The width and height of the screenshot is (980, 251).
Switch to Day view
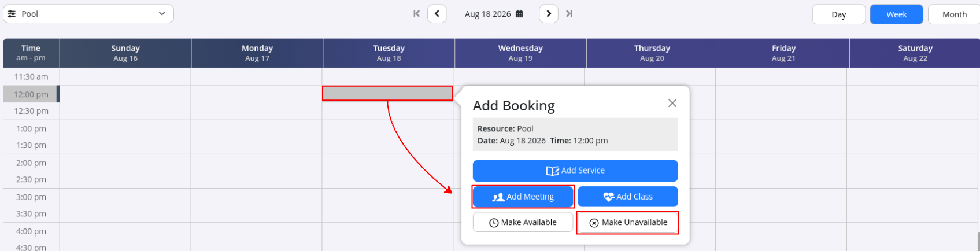coord(839,14)
